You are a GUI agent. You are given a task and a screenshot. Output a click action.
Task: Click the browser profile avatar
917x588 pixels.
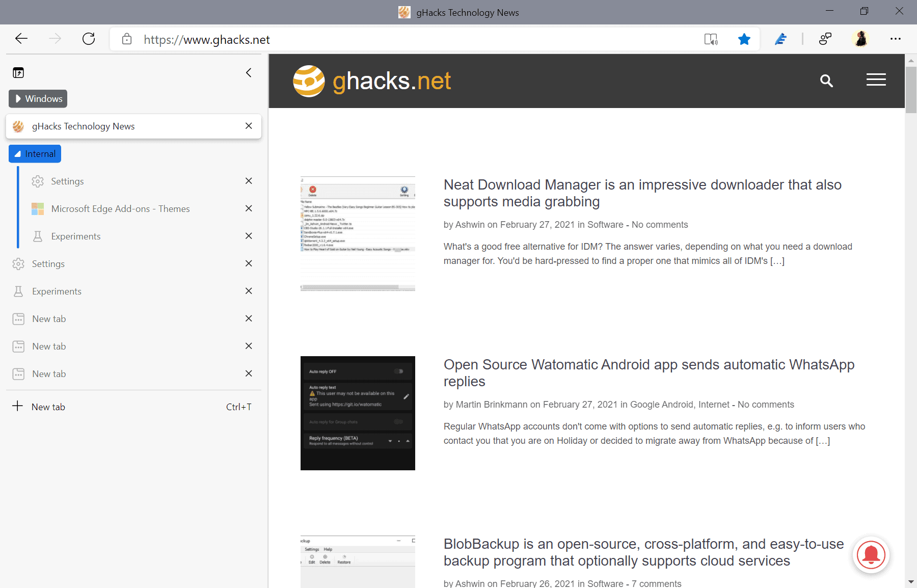[x=860, y=39]
